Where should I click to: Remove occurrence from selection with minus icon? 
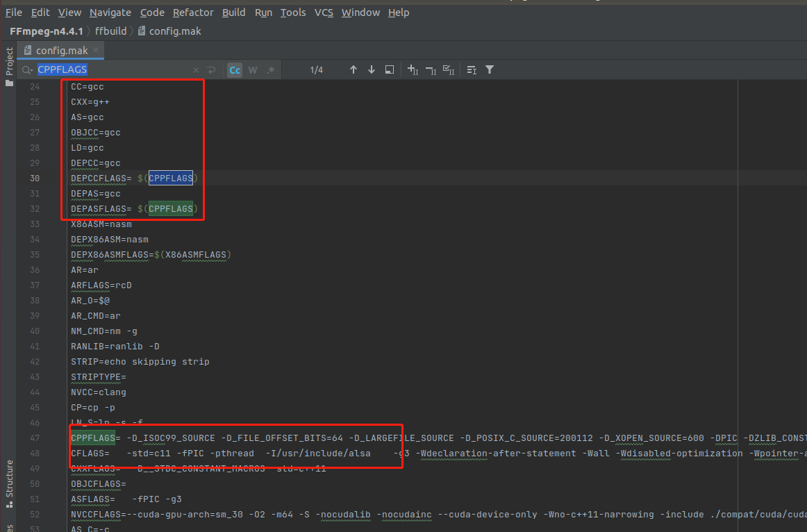click(431, 69)
